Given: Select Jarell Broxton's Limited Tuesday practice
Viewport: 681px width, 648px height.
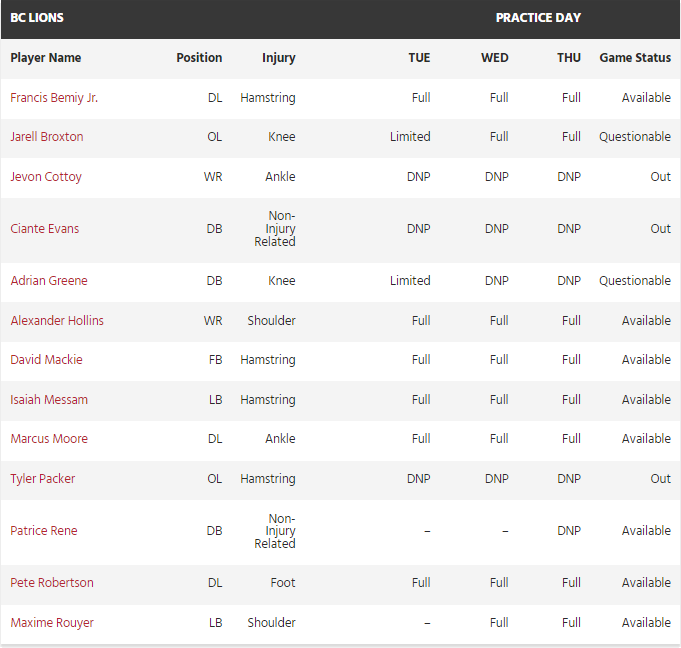Looking at the screenshot, I should click(410, 137).
